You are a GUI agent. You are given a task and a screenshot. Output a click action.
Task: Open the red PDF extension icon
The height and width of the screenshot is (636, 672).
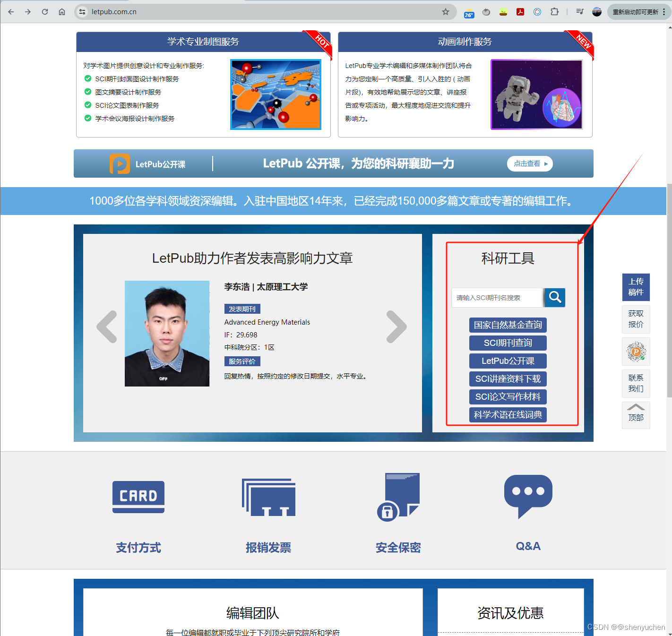(x=520, y=12)
